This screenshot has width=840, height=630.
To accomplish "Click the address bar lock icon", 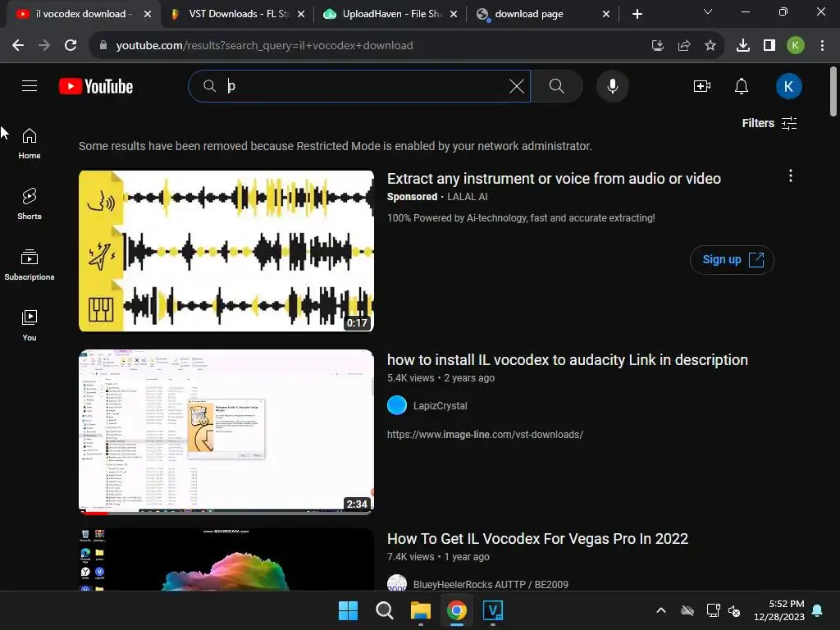I will pos(103,46).
